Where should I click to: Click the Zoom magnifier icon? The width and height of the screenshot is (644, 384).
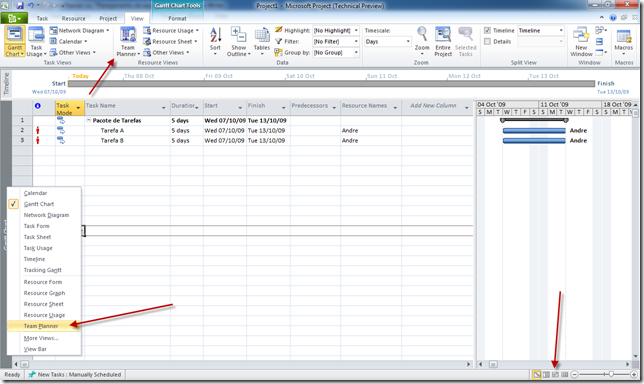pos(421,34)
